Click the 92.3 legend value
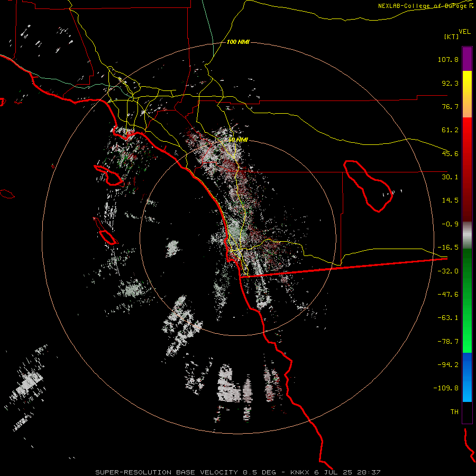This screenshot has width=476, height=476. (450, 83)
